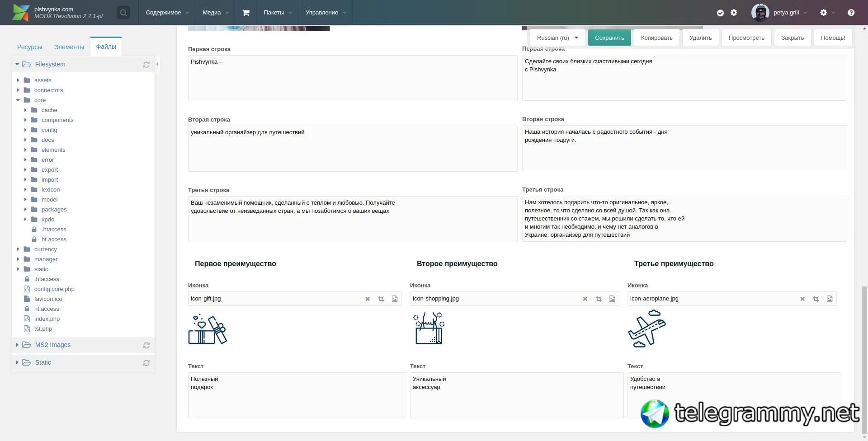Crop the icon-gift.jpg image
The width and height of the screenshot is (868, 441).
click(381, 299)
